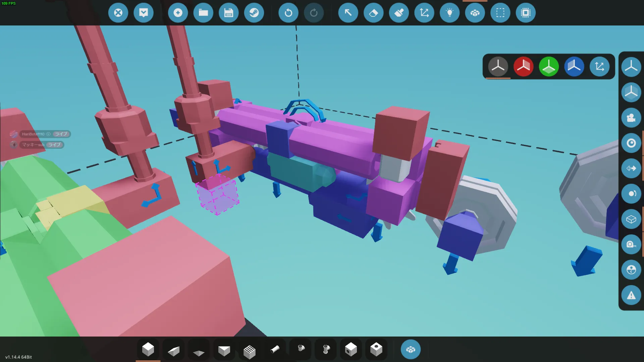Screen dimensions: 644x362
Task: Select the paint brush tool
Action: click(x=399, y=13)
